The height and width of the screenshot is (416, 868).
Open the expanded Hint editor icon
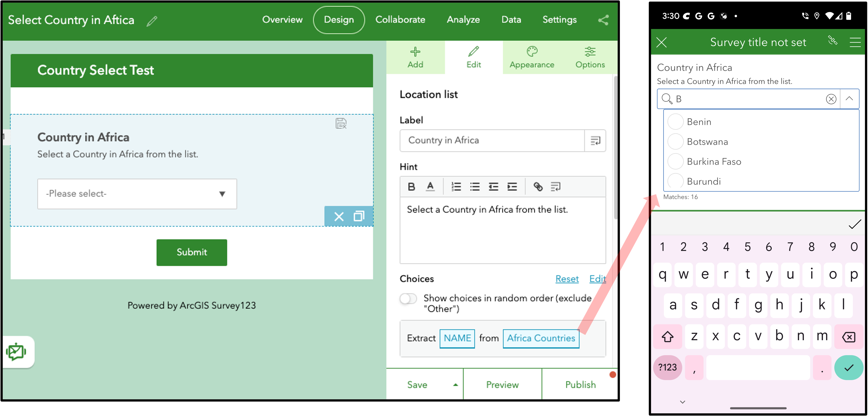(555, 186)
